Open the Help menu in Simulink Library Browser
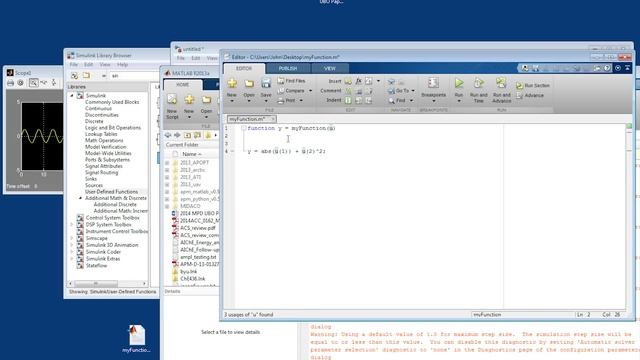 (x=122, y=65)
